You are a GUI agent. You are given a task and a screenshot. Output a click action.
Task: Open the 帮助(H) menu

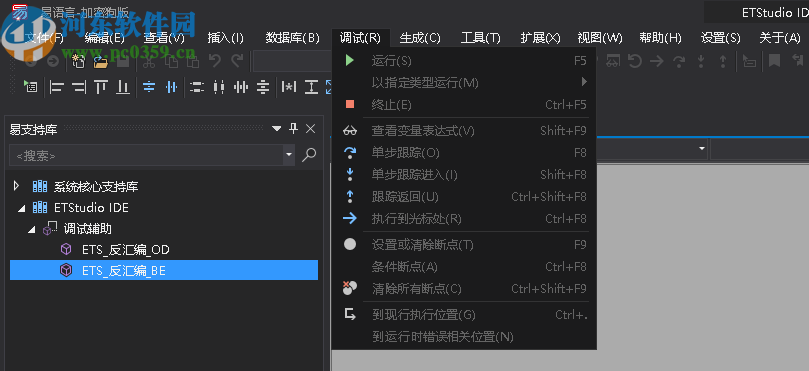[x=660, y=38]
